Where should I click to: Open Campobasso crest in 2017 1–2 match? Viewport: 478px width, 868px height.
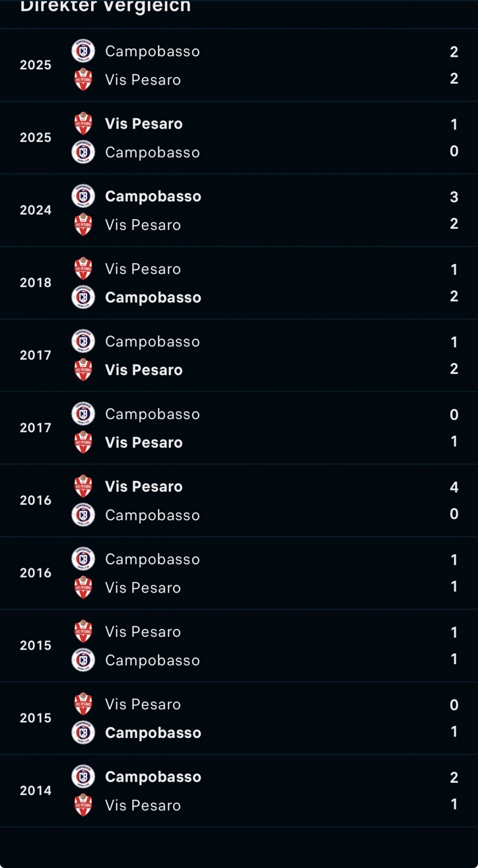(x=83, y=342)
